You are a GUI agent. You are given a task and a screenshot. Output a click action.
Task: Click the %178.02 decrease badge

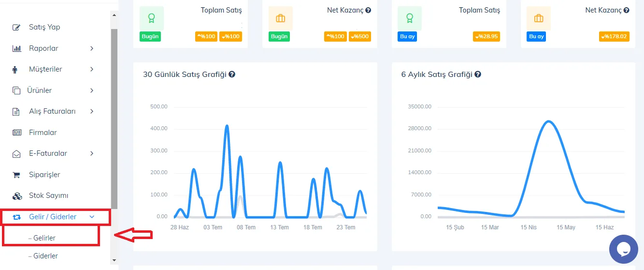(615, 37)
